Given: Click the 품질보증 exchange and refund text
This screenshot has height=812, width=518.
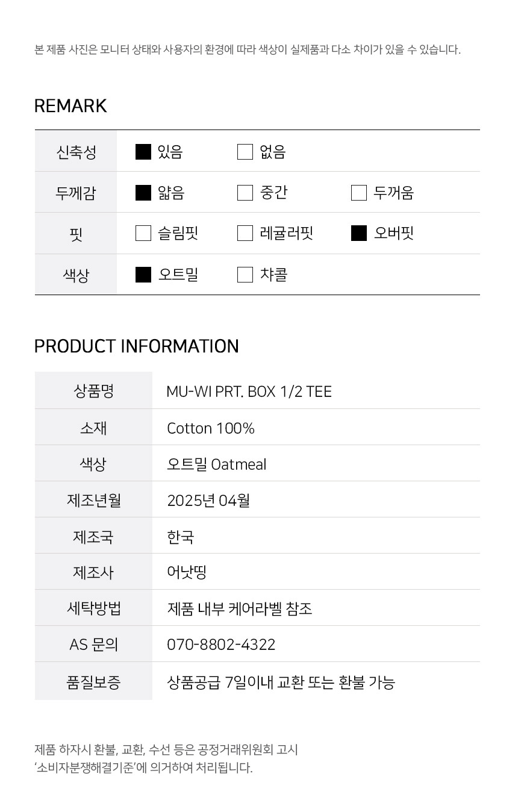Looking at the screenshot, I should pyautogui.click(x=281, y=682).
